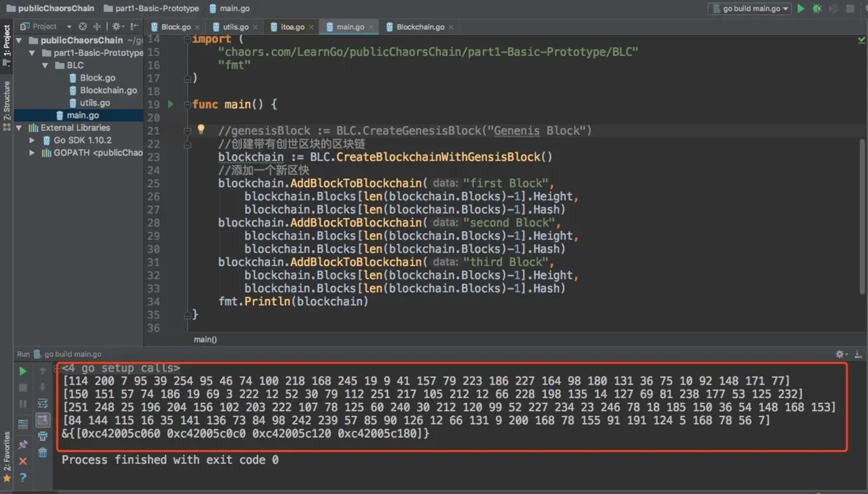Fold the import block on line 14
Viewport: 868px width, 494px height.
coord(188,40)
